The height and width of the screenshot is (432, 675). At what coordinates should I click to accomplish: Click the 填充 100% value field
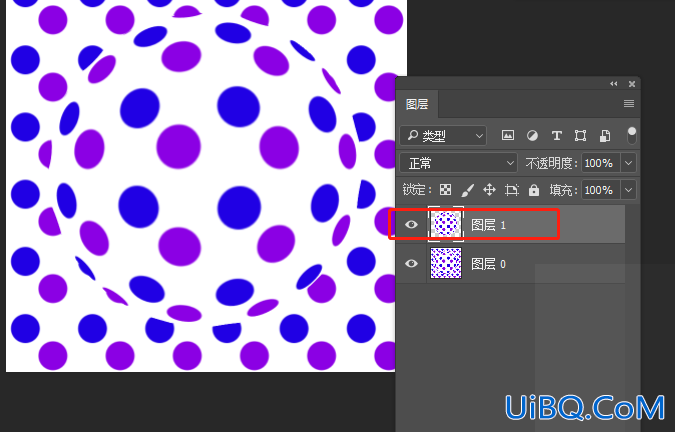pos(601,190)
